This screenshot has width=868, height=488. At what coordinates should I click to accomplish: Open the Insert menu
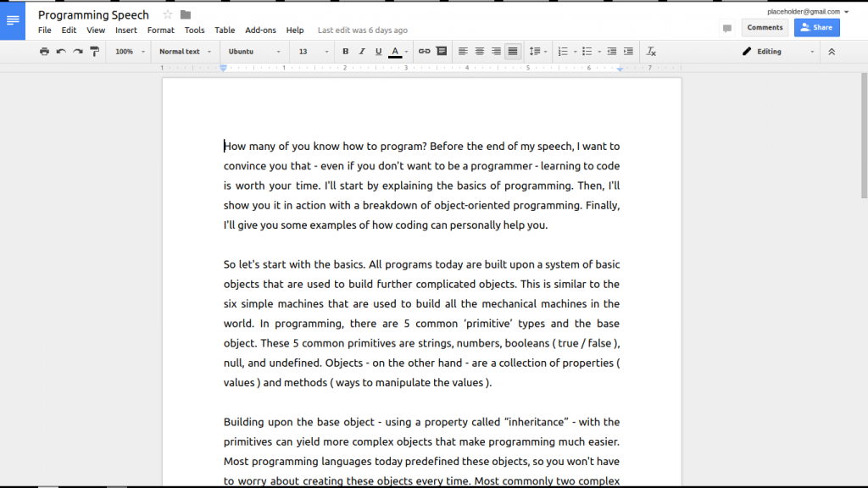pyautogui.click(x=126, y=30)
